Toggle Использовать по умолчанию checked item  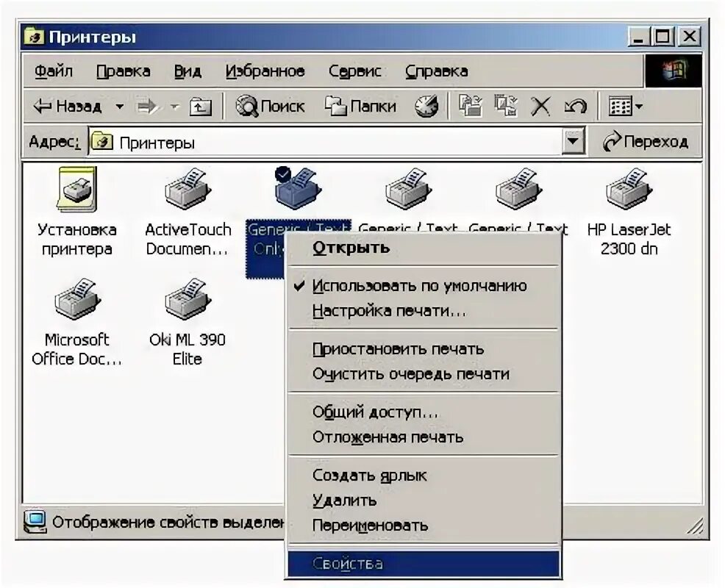point(424,286)
